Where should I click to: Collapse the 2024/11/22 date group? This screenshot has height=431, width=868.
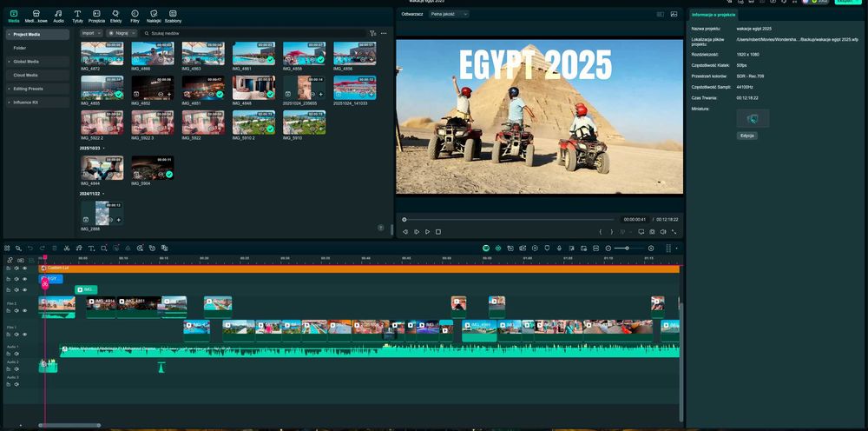coord(103,194)
